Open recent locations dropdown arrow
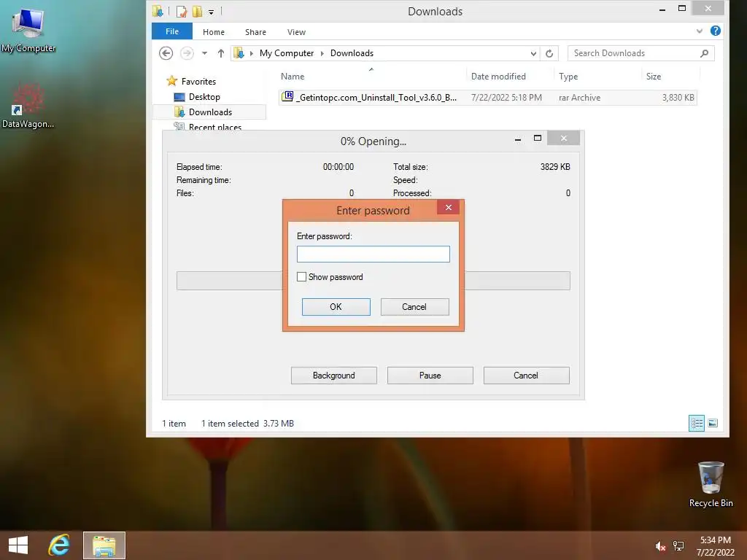Screen dimensions: 747x560 click(x=204, y=53)
